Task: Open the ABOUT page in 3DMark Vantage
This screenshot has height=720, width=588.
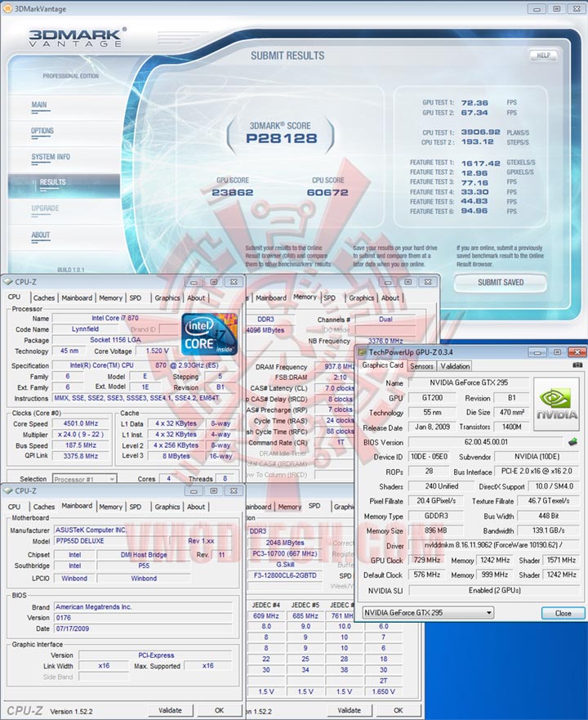Action: (40, 235)
